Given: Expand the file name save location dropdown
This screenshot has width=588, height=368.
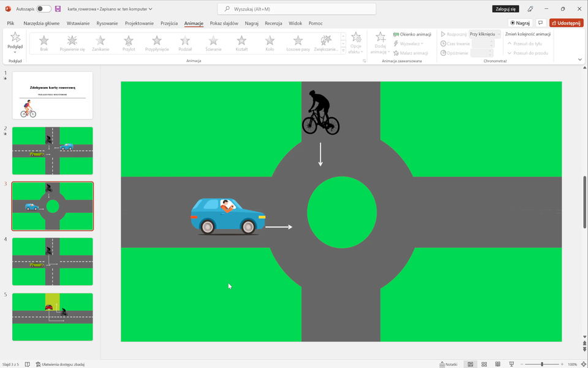Looking at the screenshot, I should (x=151, y=9).
